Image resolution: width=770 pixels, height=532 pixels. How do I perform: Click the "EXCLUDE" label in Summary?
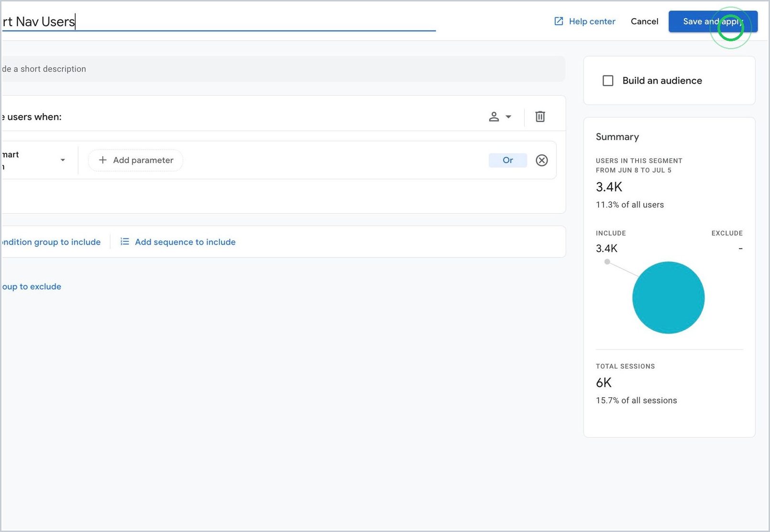pos(727,233)
